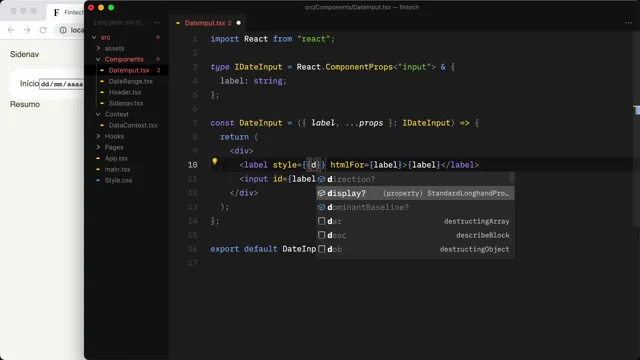This screenshot has width=640, height=360.
Task: Collapse the Context folder
Action: [x=98, y=114]
